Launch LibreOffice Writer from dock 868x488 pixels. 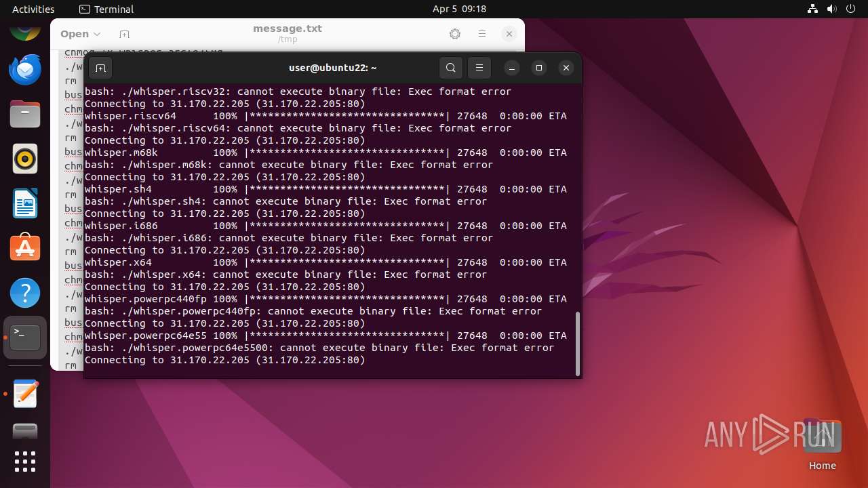coord(25,203)
